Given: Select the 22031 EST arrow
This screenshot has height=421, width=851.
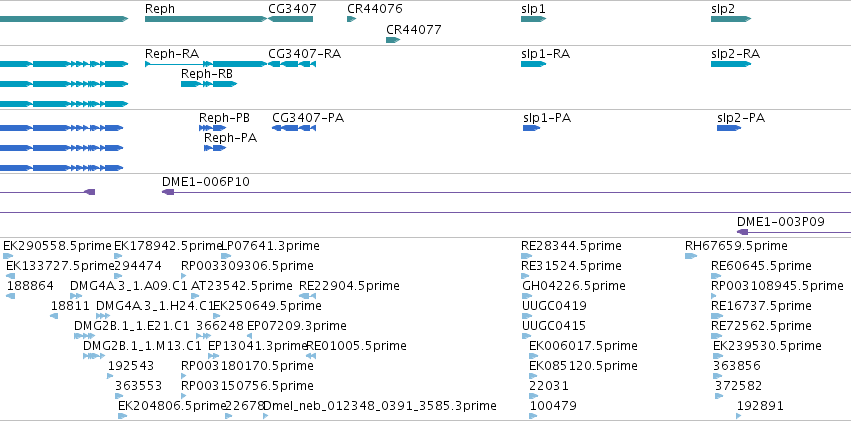Looking at the screenshot, I should tap(533, 396).
